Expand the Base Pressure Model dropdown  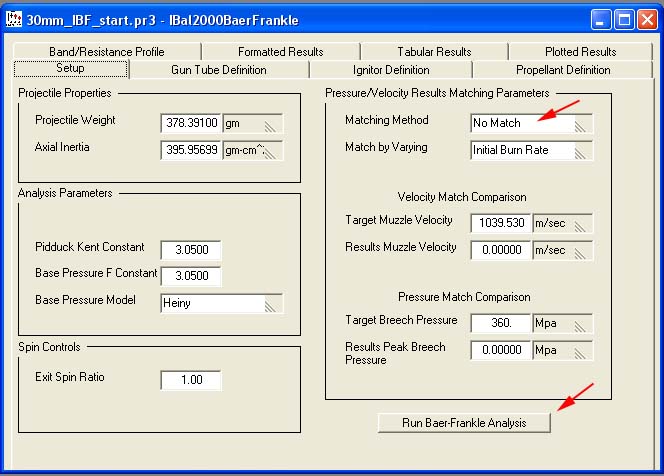(221, 303)
